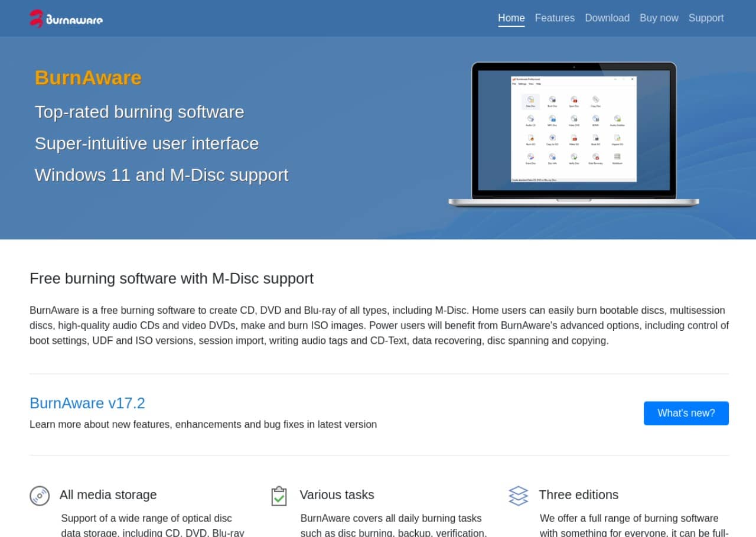Go to the Features page
Image resolution: width=756 pixels, height=537 pixels.
pos(555,18)
